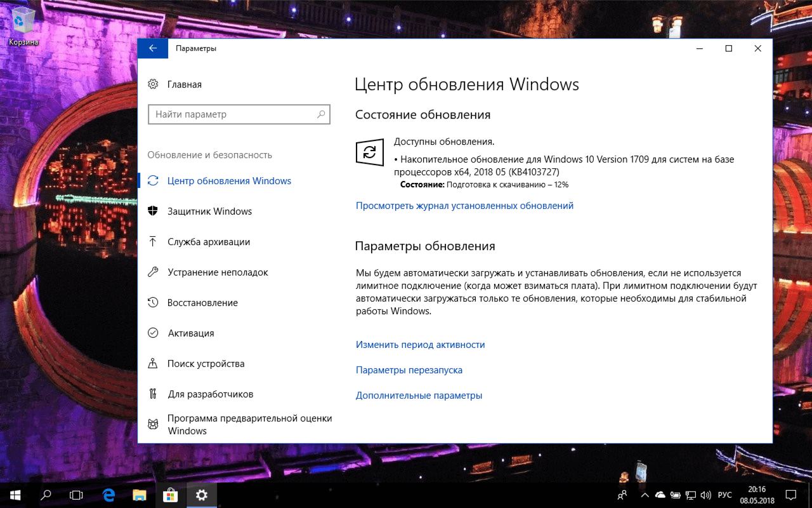Open the volume speaker icon in the tray
This screenshot has height=508, width=812.
point(705,495)
